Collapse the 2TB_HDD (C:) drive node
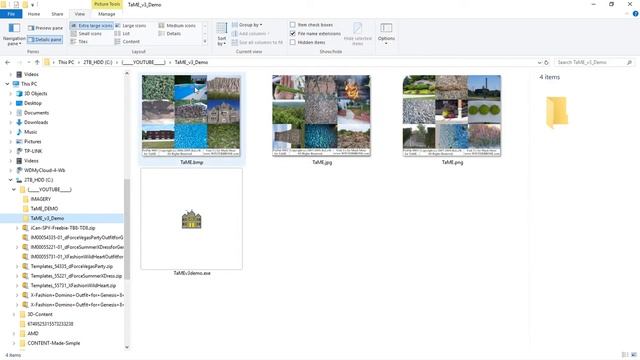 [x=10, y=180]
